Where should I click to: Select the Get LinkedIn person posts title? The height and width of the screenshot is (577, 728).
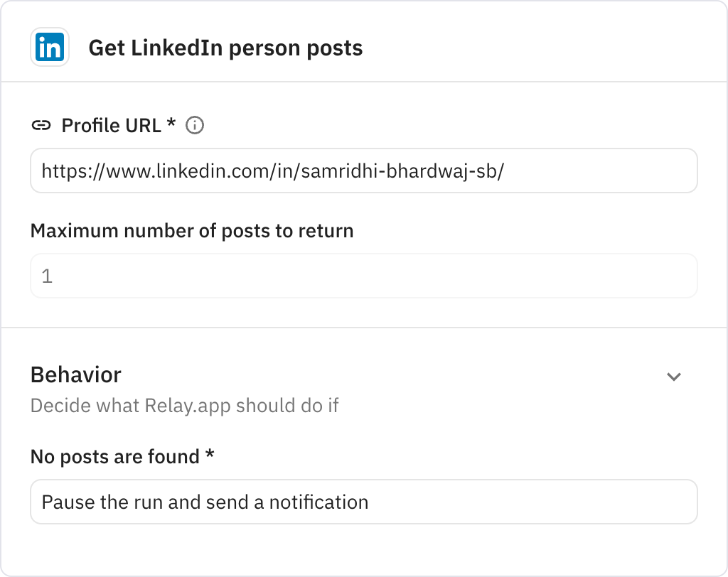click(x=225, y=48)
